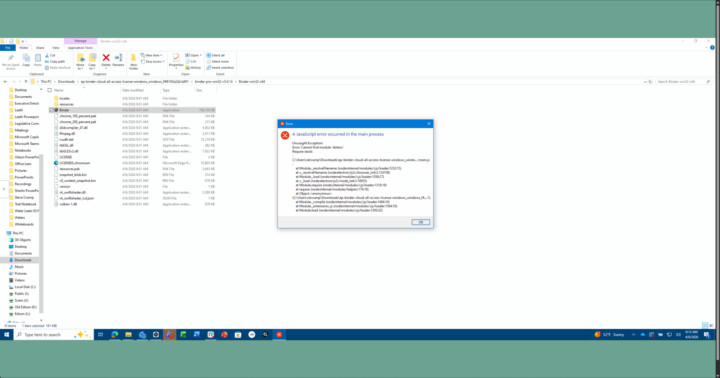This screenshot has width=720, height=378.
Task: Open the Copy to dropdown
Action: (x=92, y=62)
